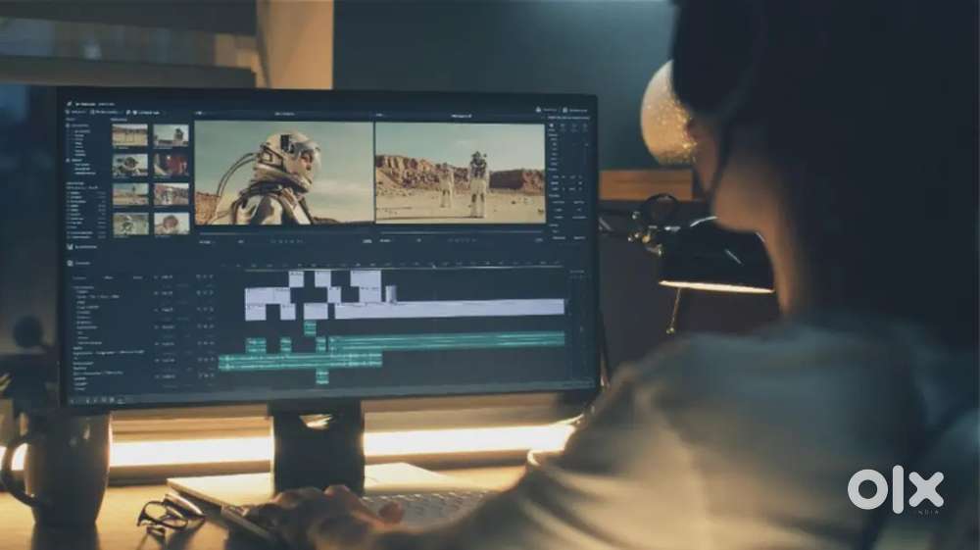Image resolution: width=980 pixels, height=550 pixels.
Task: Click the scrub bar beneath the source monitor
Action: click(285, 233)
